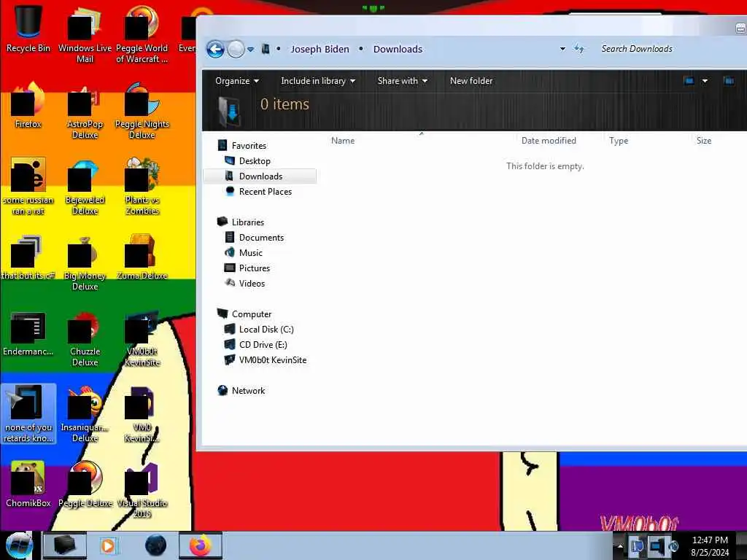
Task: Open Windows Media Player from taskbar
Action: click(109, 545)
